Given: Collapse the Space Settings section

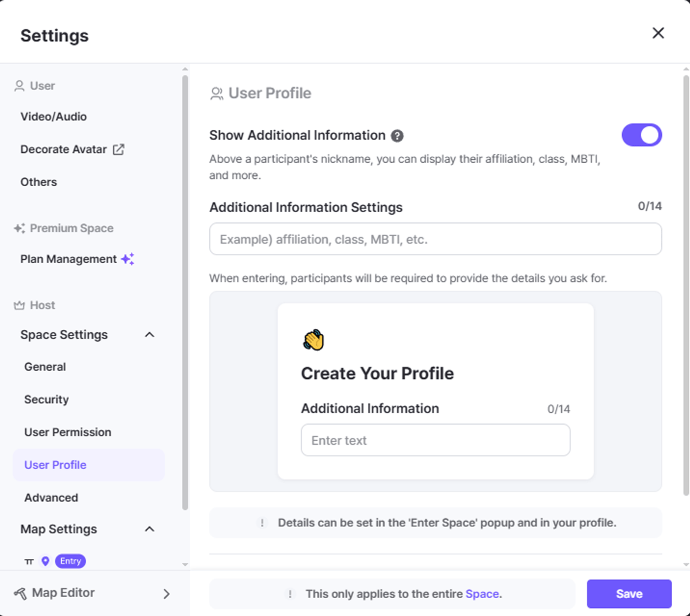Looking at the screenshot, I should click(x=149, y=334).
